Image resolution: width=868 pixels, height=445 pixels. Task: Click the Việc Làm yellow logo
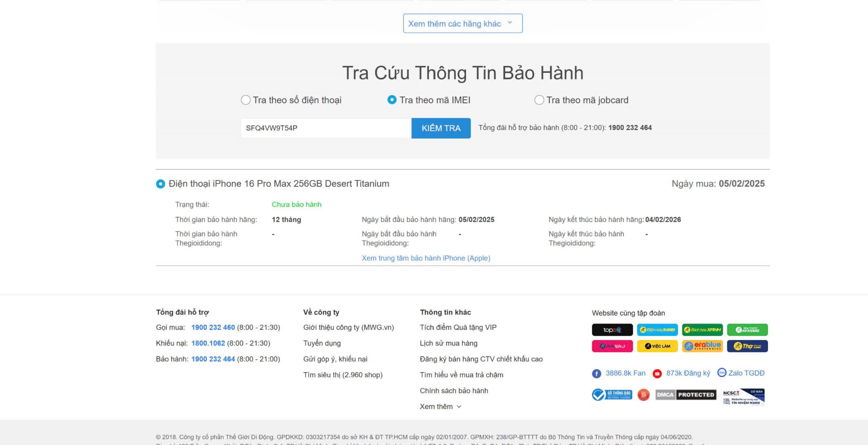pos(657,346)
